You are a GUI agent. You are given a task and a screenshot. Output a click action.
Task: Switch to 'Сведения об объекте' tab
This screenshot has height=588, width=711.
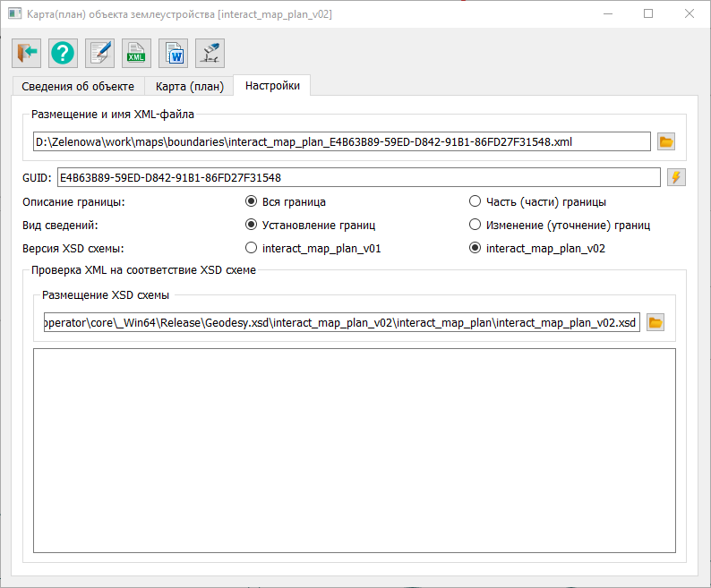coord(78,86)
